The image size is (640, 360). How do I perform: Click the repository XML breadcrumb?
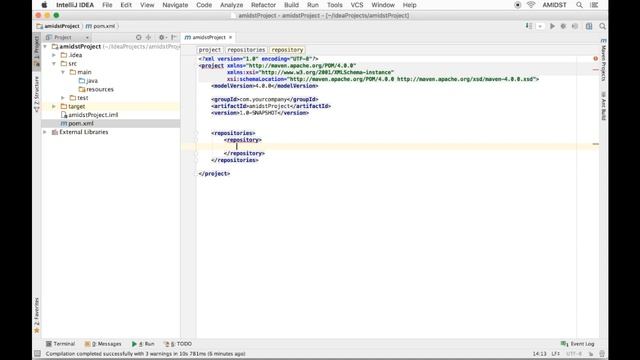(x=287, y=50)
